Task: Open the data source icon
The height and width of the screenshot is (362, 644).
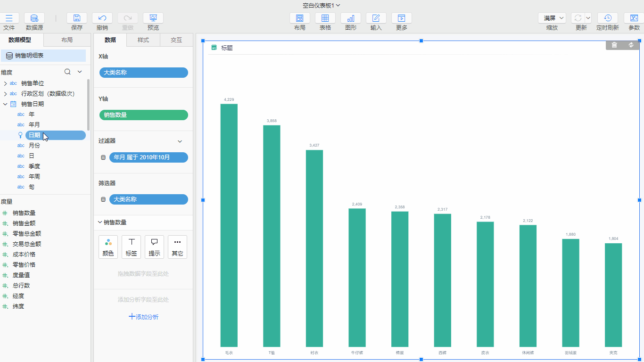Action: coord(34,18)
